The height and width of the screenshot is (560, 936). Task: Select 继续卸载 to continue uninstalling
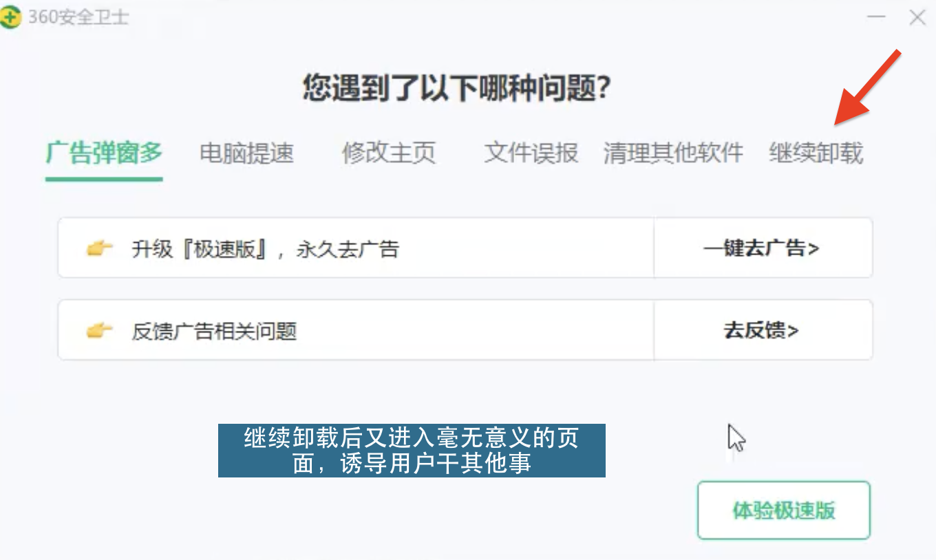[816, 153]
